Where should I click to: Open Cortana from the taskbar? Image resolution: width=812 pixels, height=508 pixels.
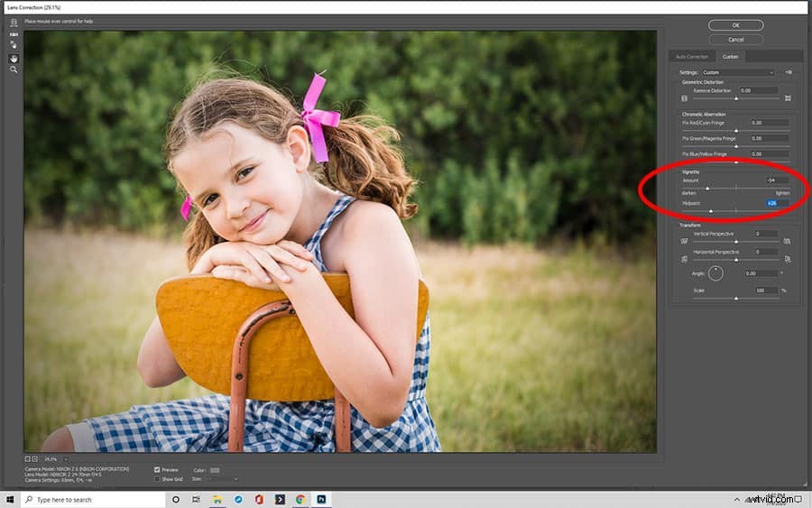tap(176, 500)
